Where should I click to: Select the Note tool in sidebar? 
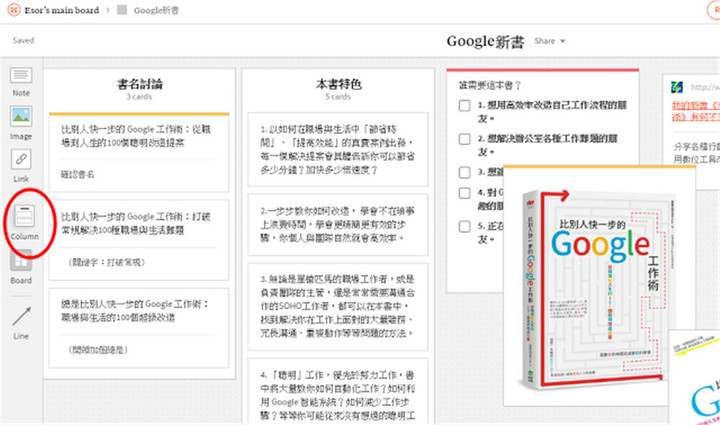(21, 82)
